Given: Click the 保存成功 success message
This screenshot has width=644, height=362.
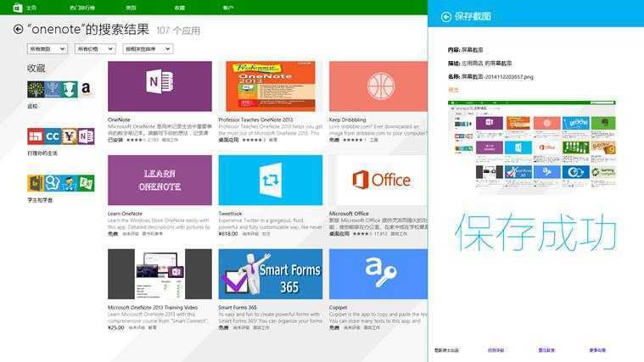Looking at the screenshot, I should tap(536, 232).
